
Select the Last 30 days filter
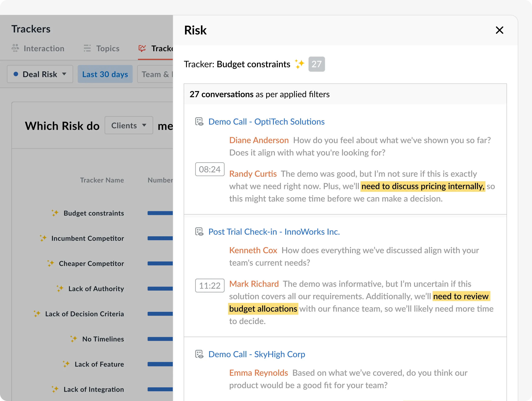(105, 74)
